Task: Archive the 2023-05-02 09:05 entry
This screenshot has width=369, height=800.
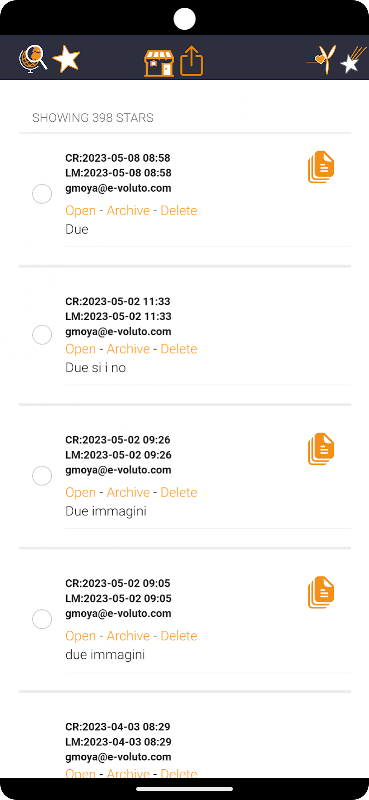Action: (128, 636)
